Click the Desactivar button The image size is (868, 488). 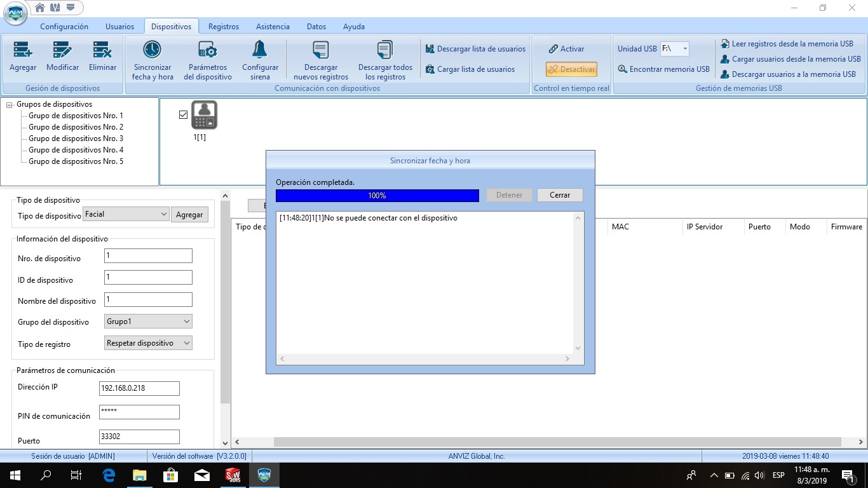pos(571,69)
